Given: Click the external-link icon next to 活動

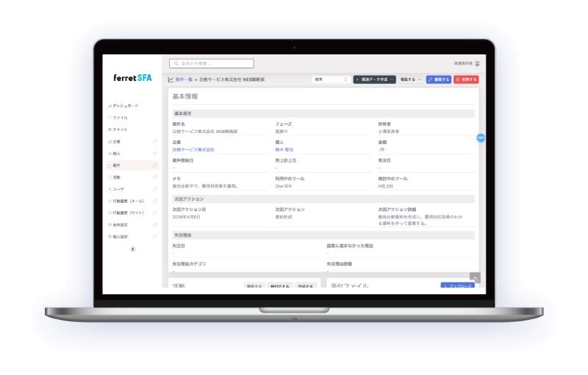Looking at the screenshot, I should pyautogui.click(x=154, y=177).
